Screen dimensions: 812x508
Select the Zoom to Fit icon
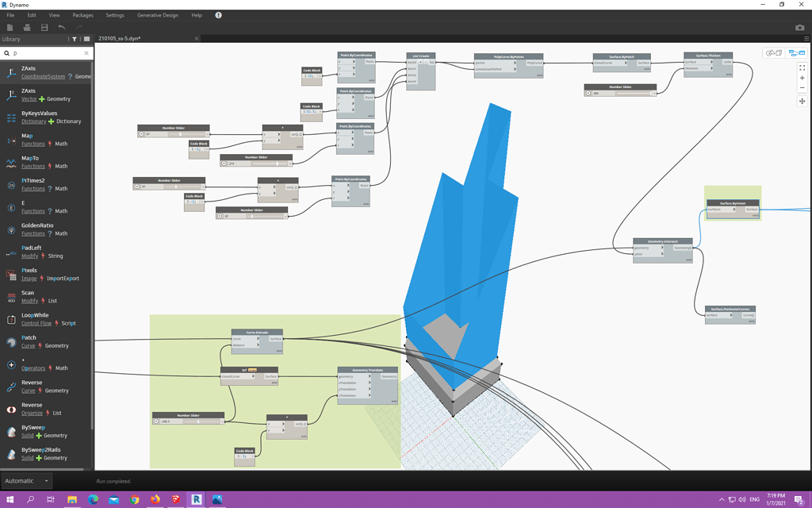[x=802, y=67]
